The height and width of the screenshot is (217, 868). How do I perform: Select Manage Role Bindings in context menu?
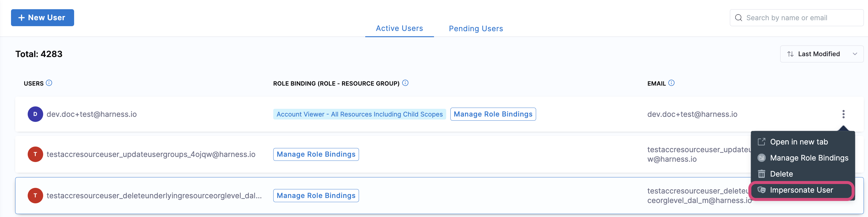point(809,158)
